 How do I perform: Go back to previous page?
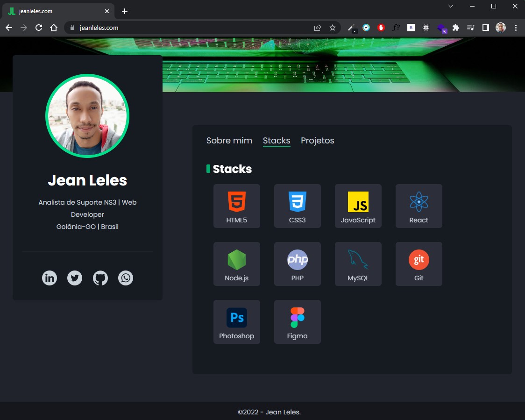9,28
